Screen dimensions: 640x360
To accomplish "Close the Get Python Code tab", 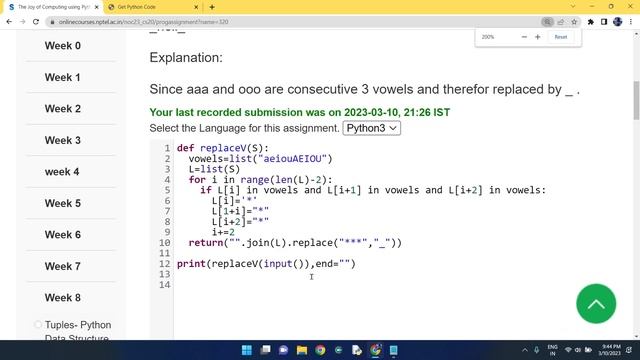I will (x=196, y=7).
